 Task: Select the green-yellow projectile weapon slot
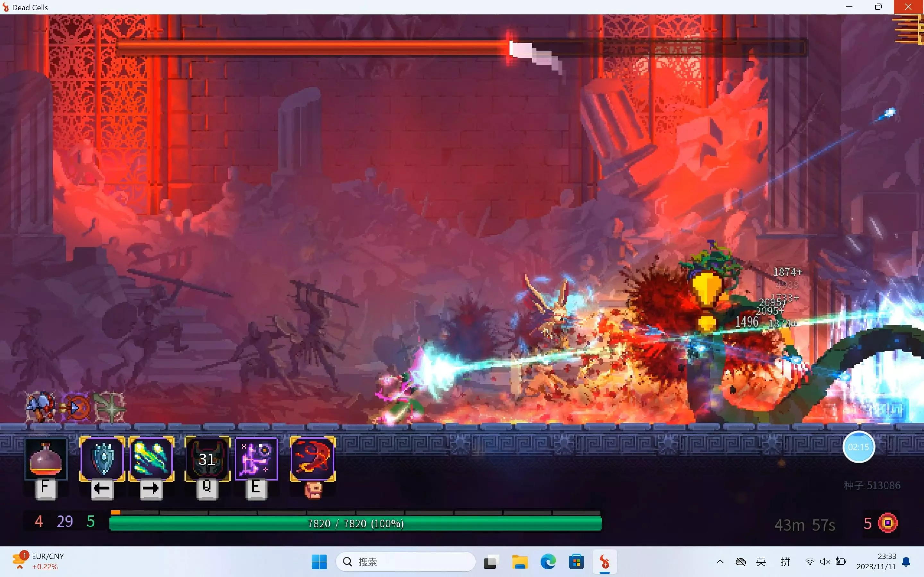coord(151,459)
